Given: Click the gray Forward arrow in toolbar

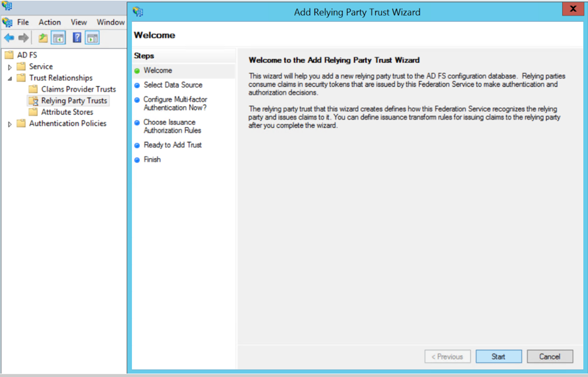Looking at the screenshot, I should tap(24, 38).
